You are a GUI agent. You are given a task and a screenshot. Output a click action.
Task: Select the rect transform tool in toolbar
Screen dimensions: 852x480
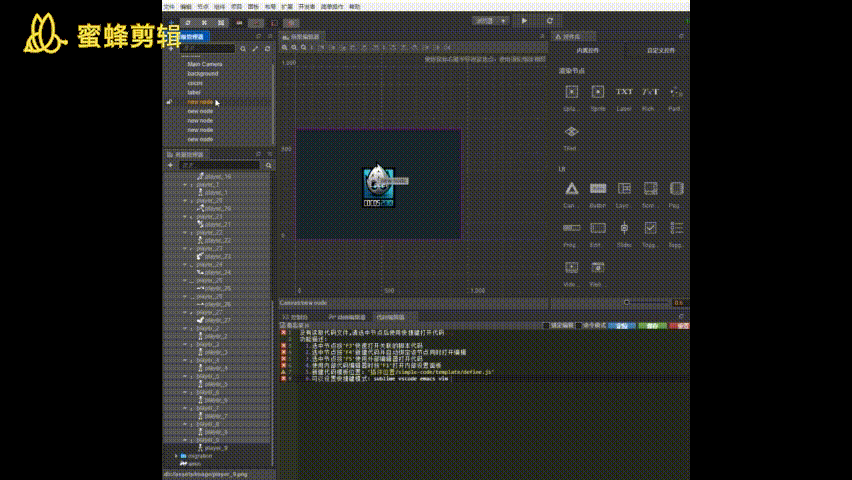(x=221, y=22)
